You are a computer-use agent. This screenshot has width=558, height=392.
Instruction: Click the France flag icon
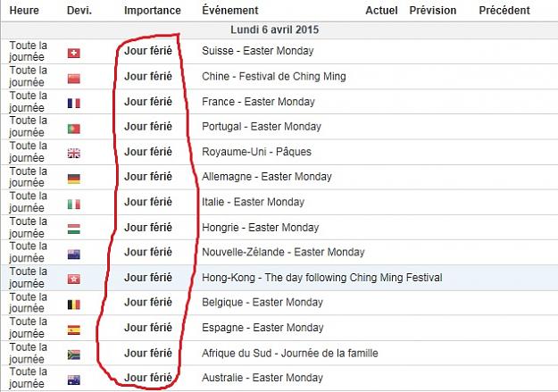pyautogui.click(x=74, y=104)
